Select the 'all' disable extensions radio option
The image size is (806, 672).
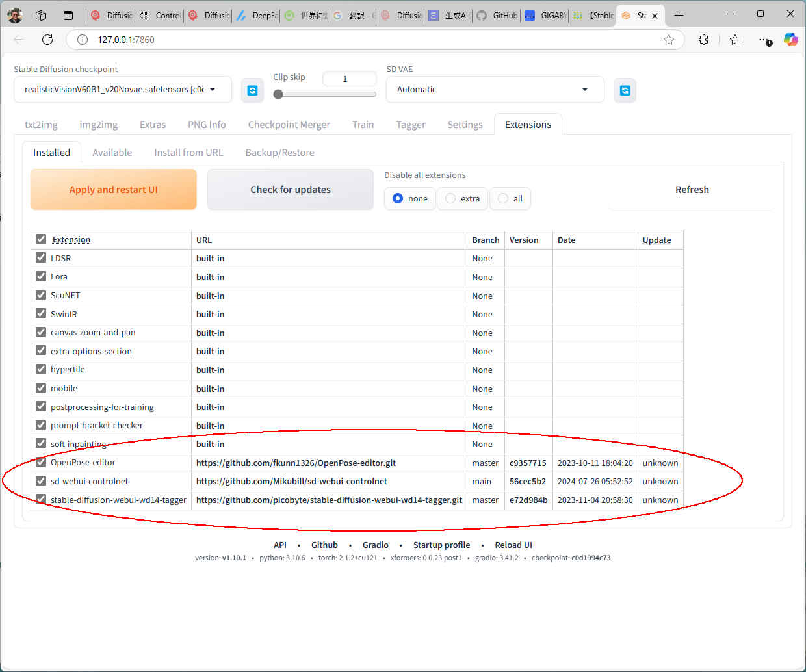pyautogui.click(x=503, y=198)
